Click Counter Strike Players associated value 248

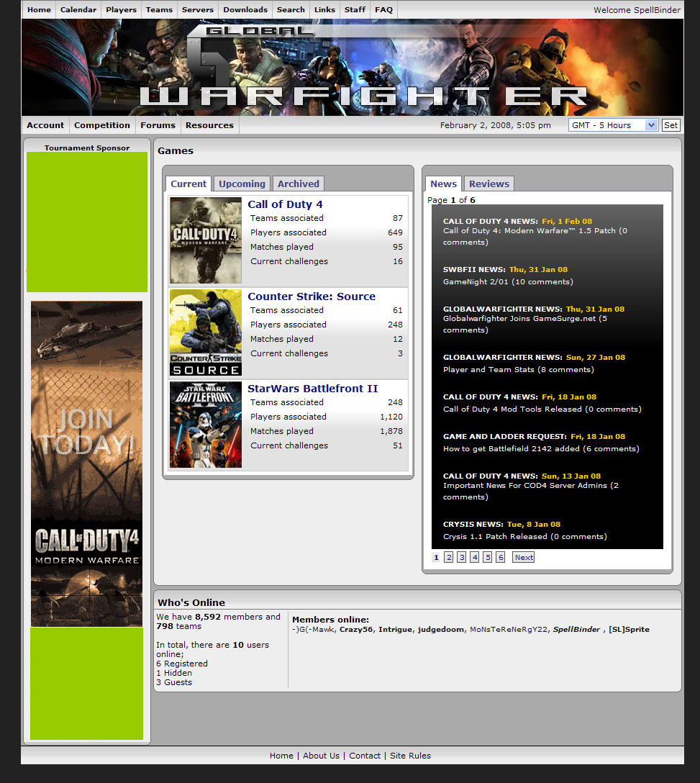pos(395,325)
